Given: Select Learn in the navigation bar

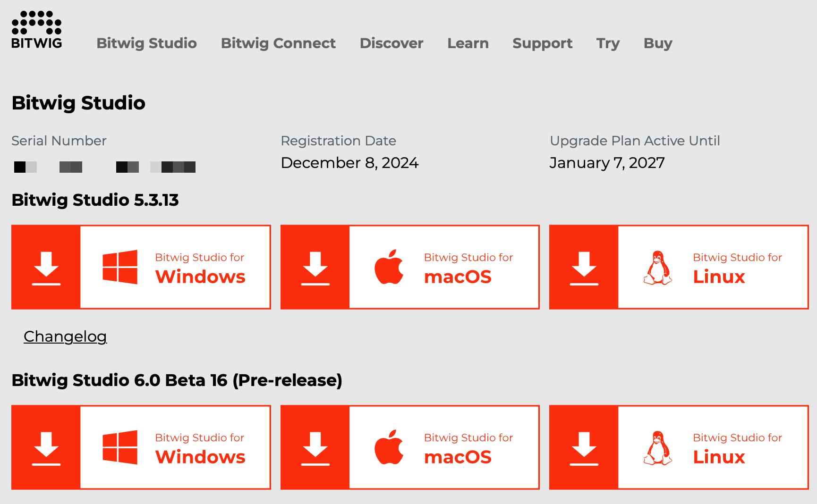Looking at the screenshot, I should point(468,43).
